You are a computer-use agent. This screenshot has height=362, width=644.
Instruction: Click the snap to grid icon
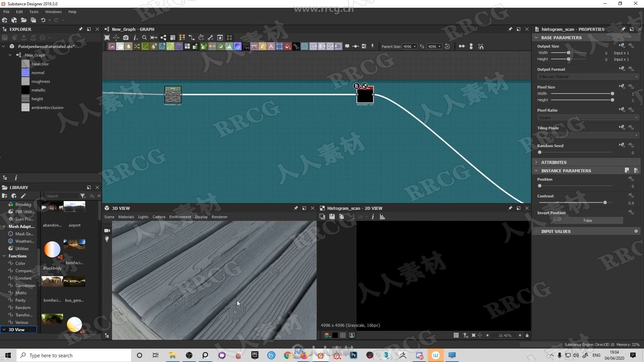[481, 47]
